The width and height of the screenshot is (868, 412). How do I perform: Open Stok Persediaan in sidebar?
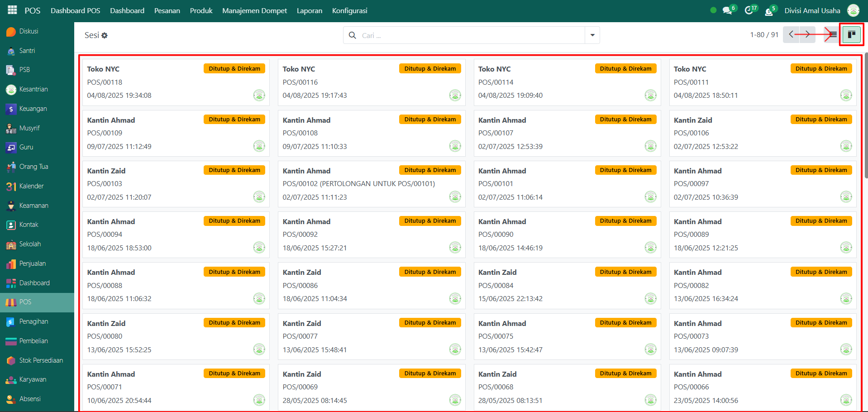[x=41, y=360]
